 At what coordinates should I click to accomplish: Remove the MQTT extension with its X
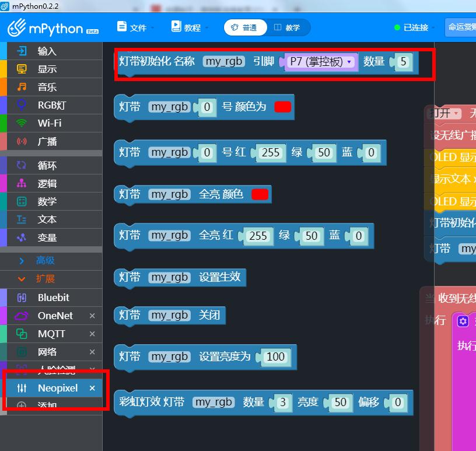point(92,334)
